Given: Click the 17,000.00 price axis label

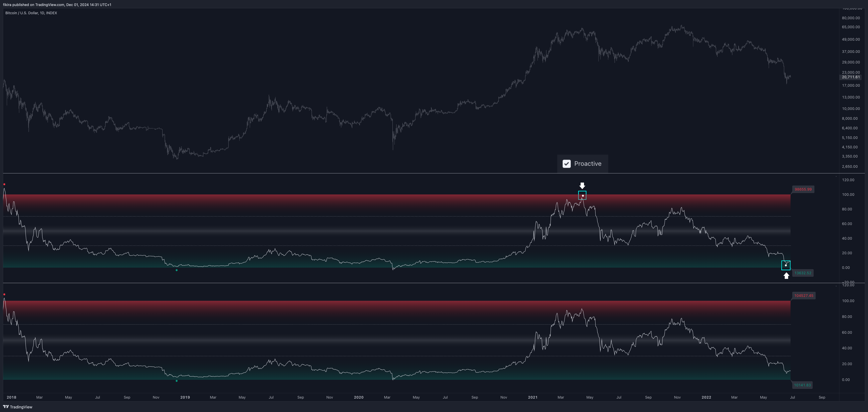Looking at the screenshot, I should click(x=851, y=86).
